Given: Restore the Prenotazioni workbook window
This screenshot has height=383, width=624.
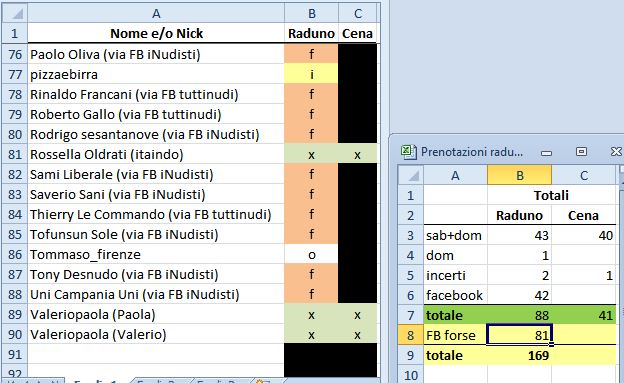Looking at the screenshot, I should [x=581, y=152].
